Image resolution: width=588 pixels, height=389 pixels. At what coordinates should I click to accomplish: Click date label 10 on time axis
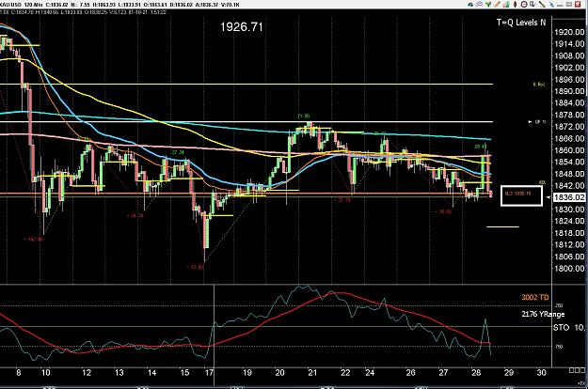coord(45,372)
